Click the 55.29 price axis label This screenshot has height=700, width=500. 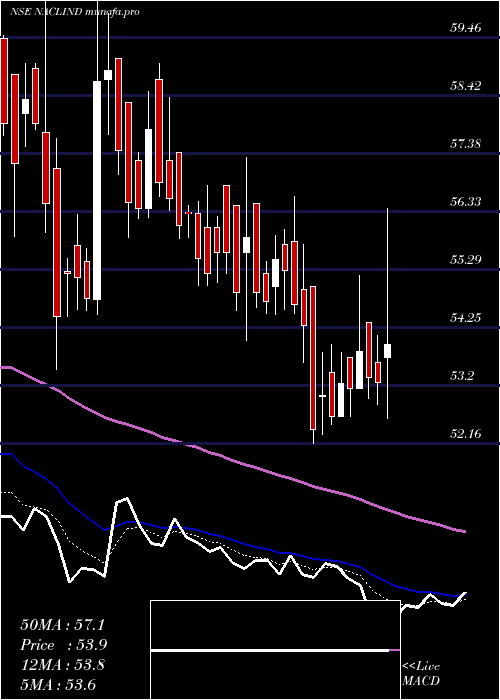point(466,259)
